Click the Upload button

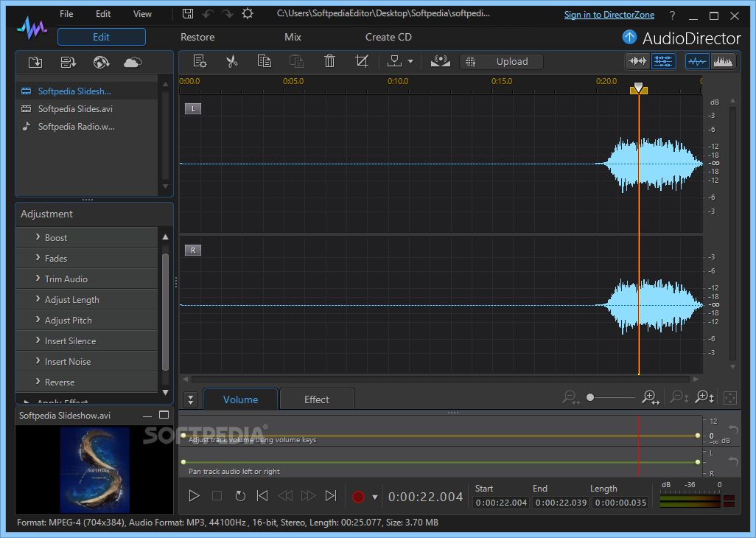point(502,61)
